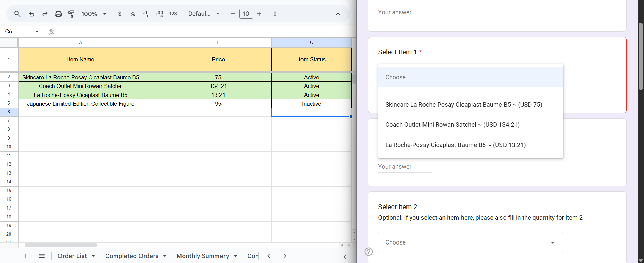Increase font size with plus button
This screenshot has width=644, height=263.
259,14
